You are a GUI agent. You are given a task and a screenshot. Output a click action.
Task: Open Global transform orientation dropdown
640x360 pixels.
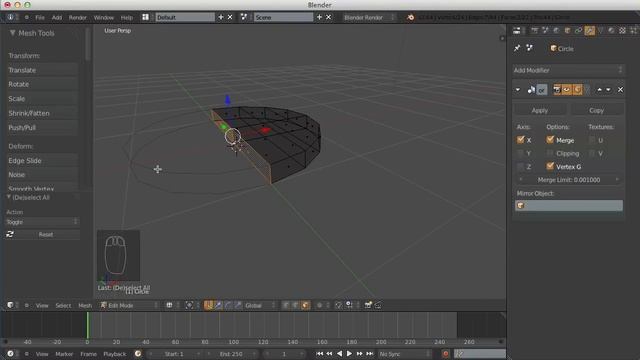click(260, 305)
